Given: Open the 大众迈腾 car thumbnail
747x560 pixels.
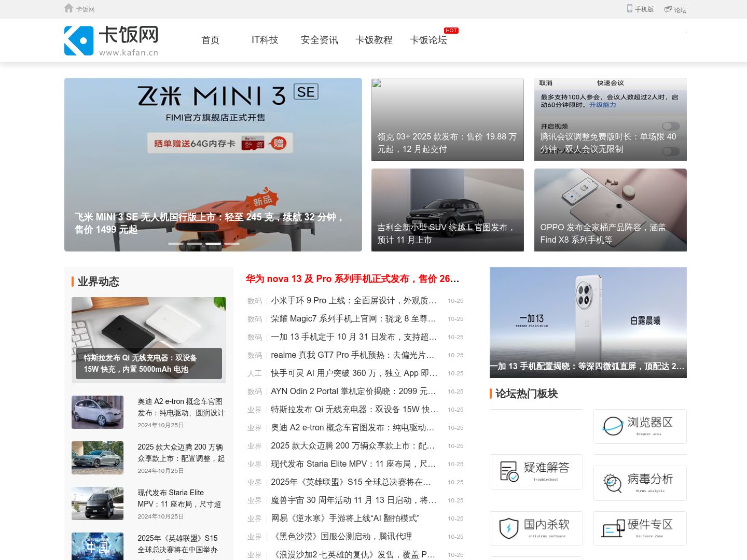Looking at the screenshot, I should pyautogui.click(x=98, y=458).
